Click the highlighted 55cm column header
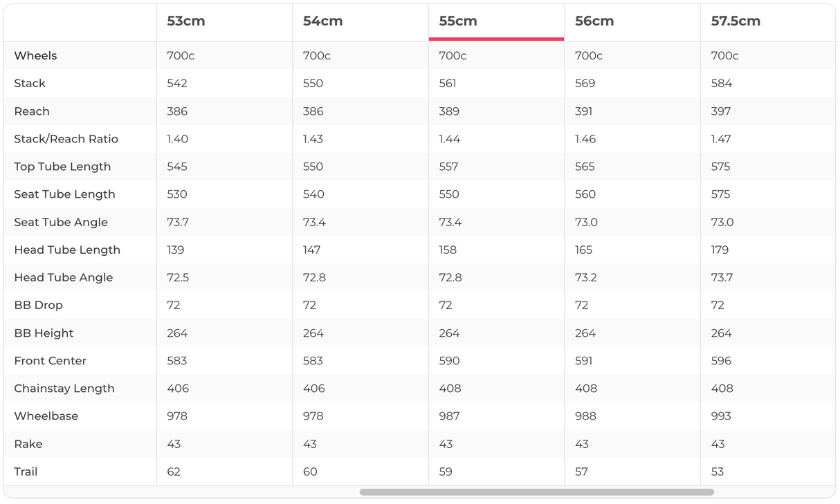 (x=458, y=21)
